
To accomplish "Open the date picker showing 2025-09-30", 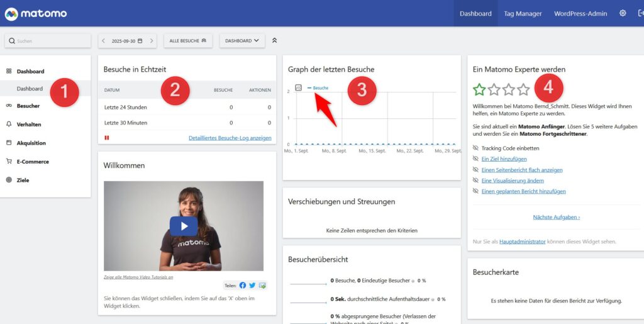I will tap(126, 41).
